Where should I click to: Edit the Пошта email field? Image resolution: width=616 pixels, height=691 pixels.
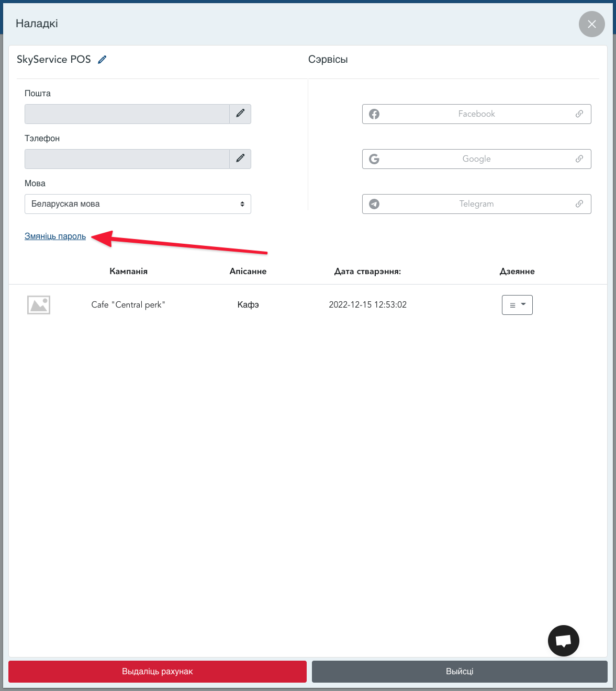point(240,114)
